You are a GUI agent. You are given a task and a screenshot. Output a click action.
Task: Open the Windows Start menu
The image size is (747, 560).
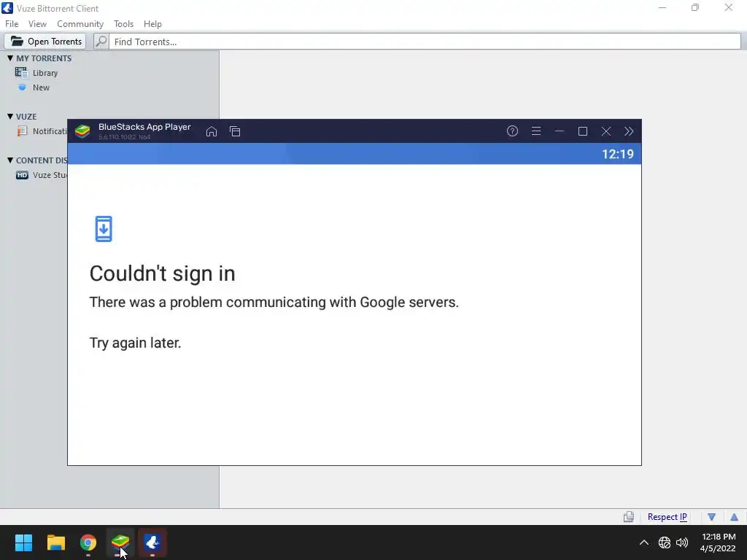click(x=23, y=542)
